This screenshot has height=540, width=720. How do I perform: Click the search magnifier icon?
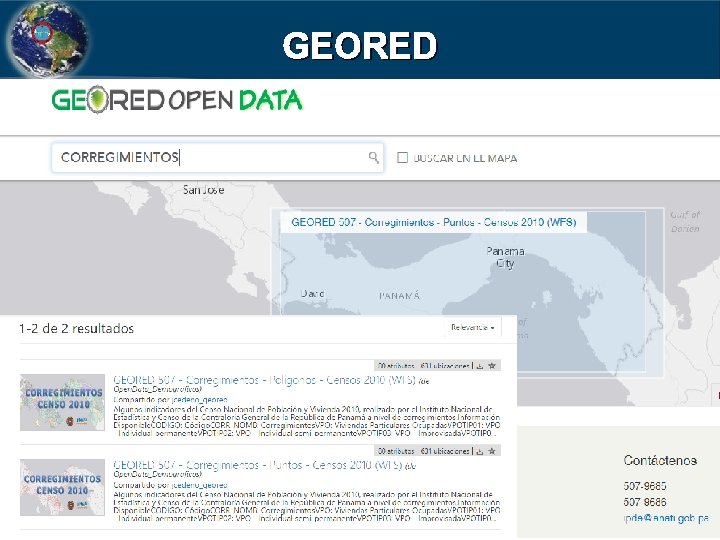[374, 158]
